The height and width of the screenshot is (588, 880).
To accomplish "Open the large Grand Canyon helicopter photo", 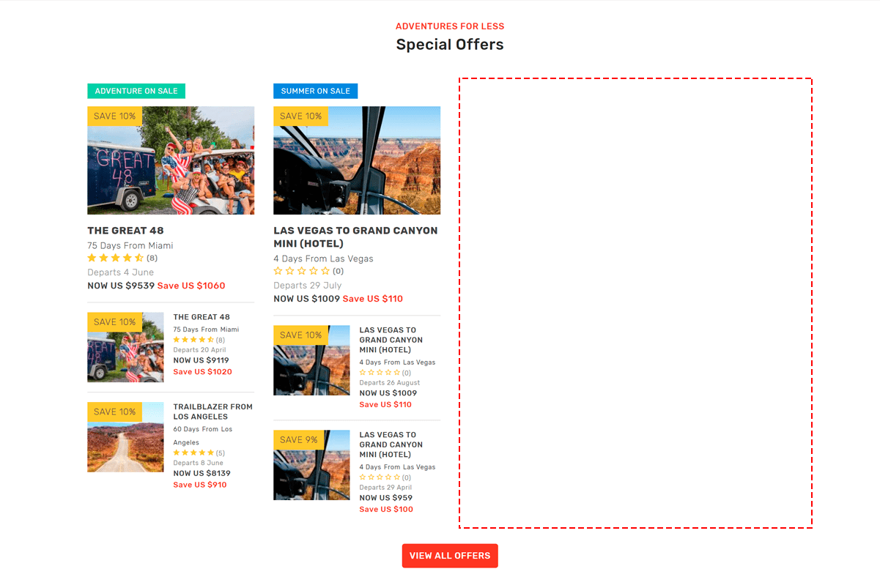I will coord(357,160).
